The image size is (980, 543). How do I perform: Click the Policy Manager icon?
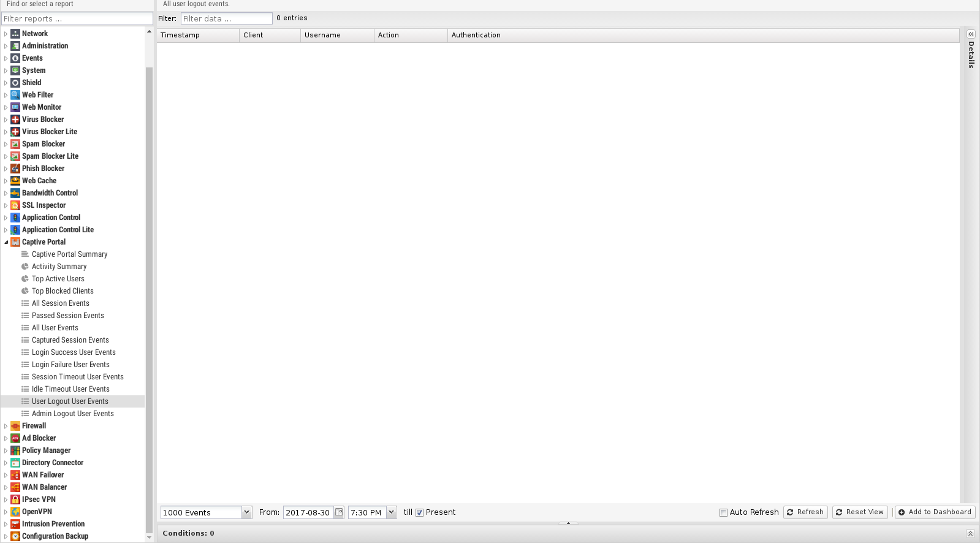15,450
